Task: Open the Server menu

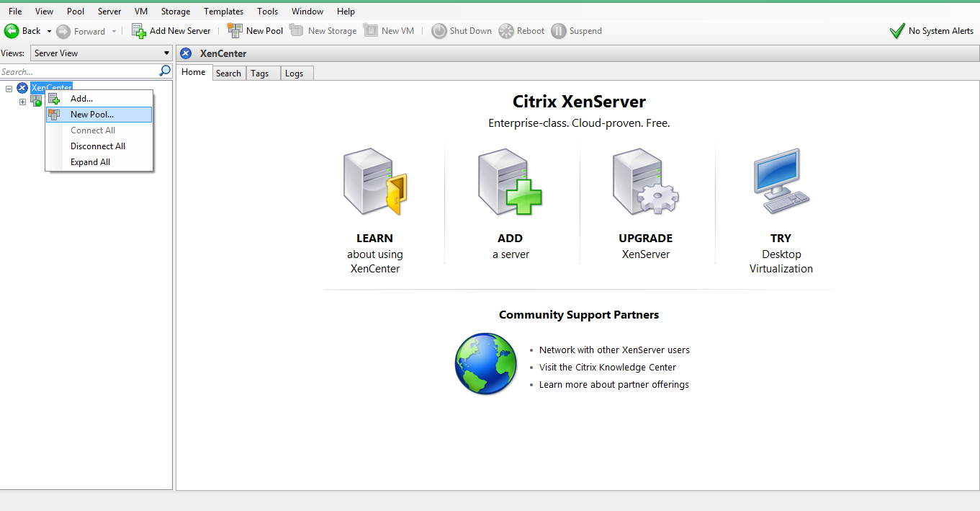Action: coord(109,12)
